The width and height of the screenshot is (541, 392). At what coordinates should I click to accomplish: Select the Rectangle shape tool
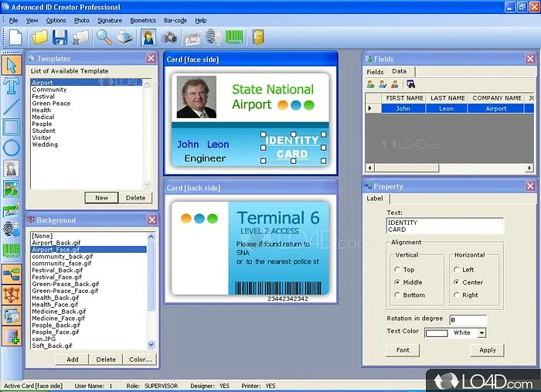(x=12, y=127)
